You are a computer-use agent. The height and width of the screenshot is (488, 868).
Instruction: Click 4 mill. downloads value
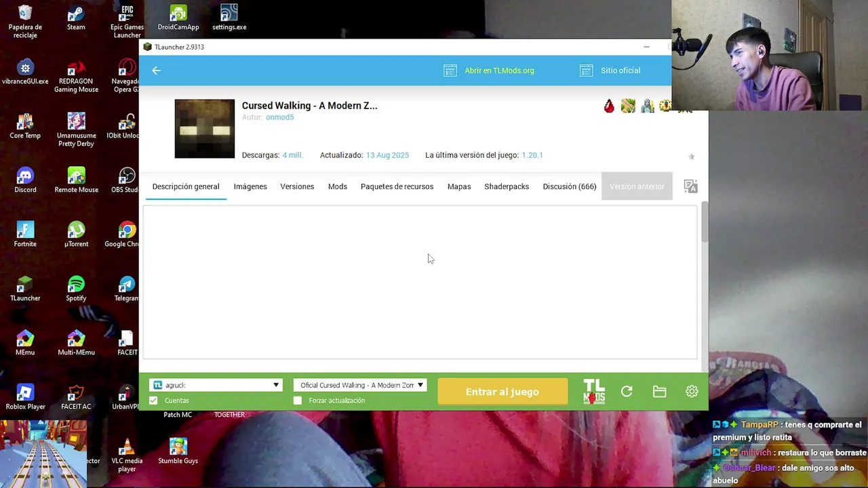point(292,155)
